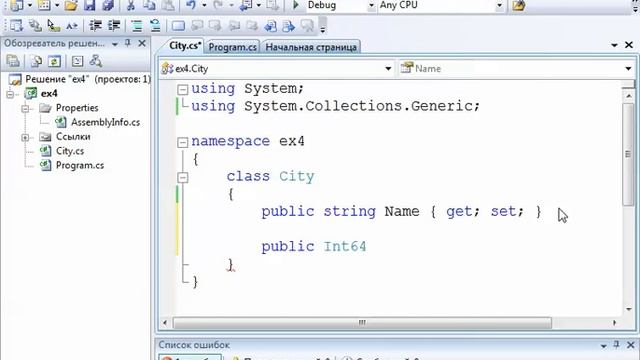Click the Find in Files toolbar icon
The height and width of the screenshot is (360, 640).
click(518, 5)
